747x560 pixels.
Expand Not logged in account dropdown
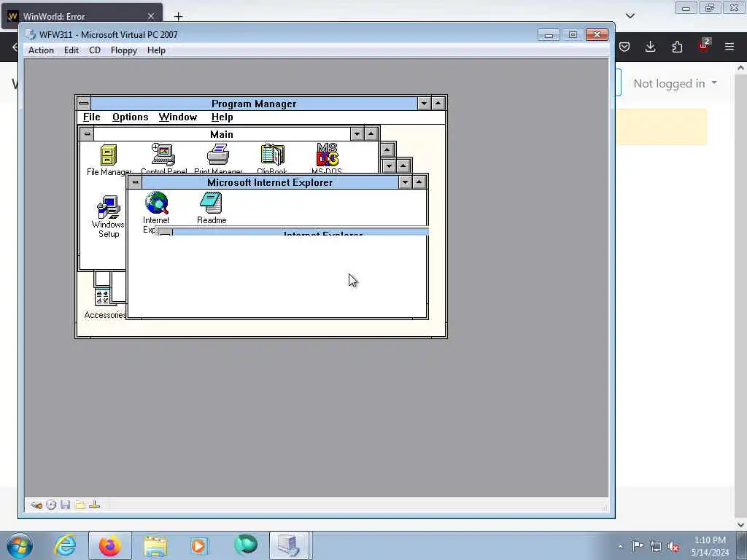[675, 83]
